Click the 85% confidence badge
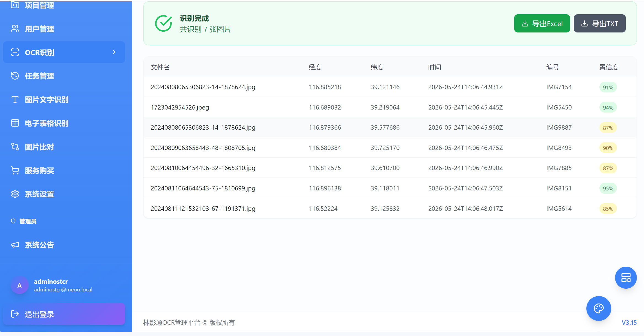The image size is (644, 336). coord(608,209)
